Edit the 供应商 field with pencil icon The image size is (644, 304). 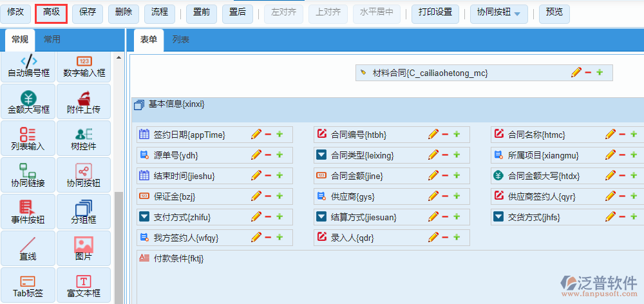pos(433,196)
